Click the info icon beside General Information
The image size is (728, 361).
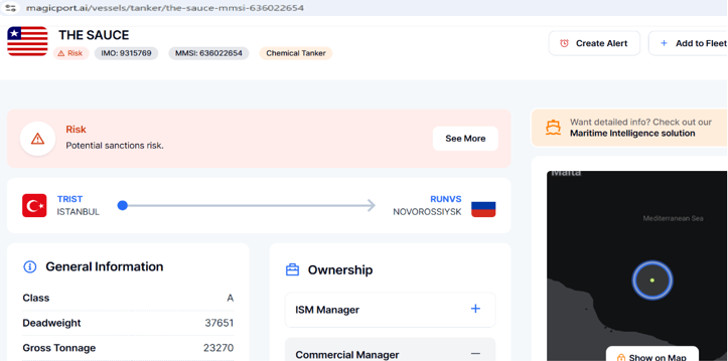30,267
